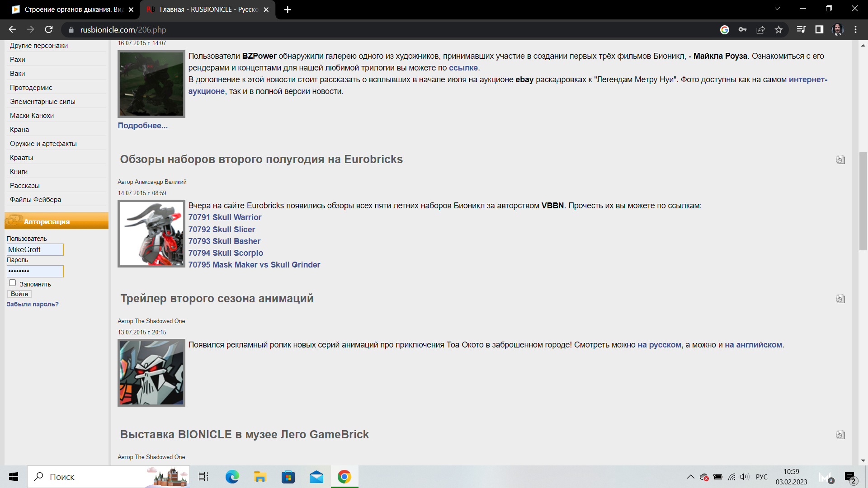Screen dimensions: 868x488
Task: Open the '70792 Skull Slicer' review link
Action: [222, 230]
